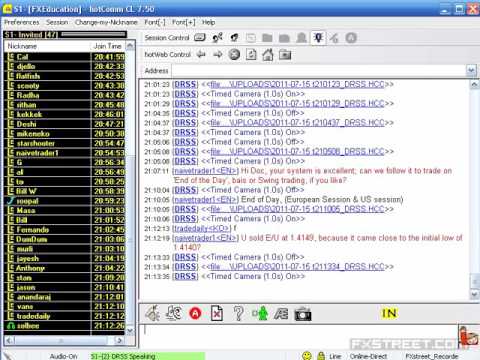The width and height of the screenshot is (480, 360).
Task: Click the hotWeb home icon
Action: (x=268, y=54)
